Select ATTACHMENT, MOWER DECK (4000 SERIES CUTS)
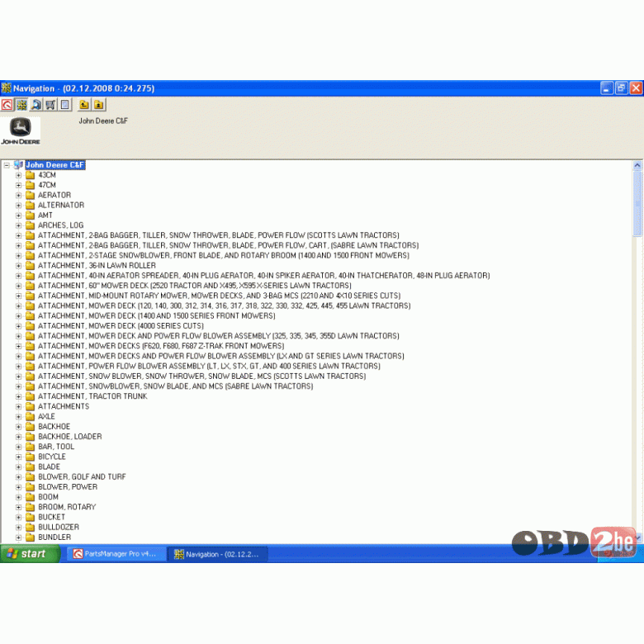This screenshot has height=644, width=644. coord(121,326)
